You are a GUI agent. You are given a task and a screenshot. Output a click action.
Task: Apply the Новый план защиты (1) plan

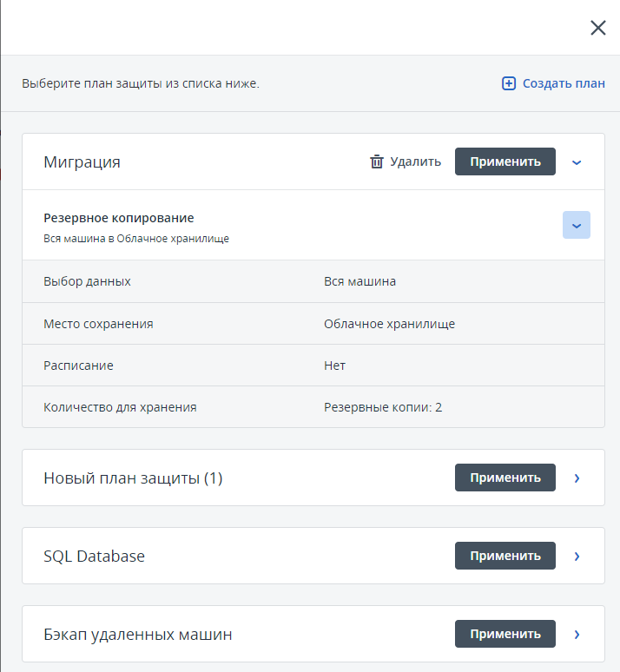click(505, 478)
